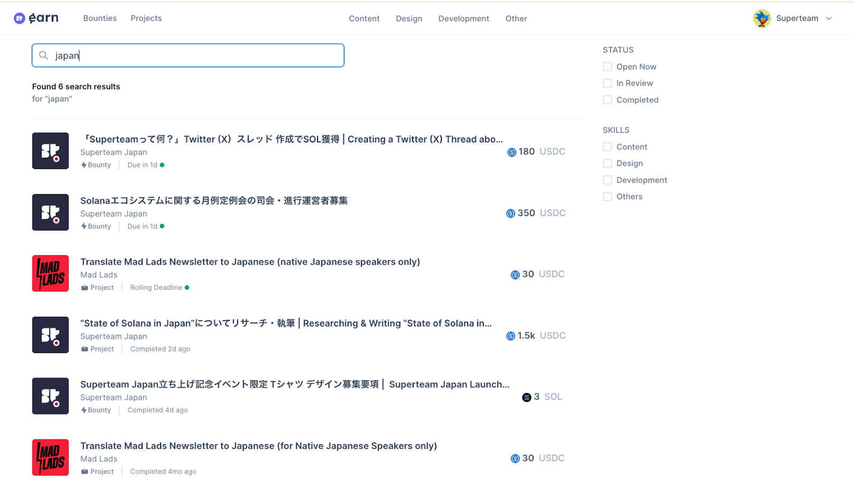Image resolution: width=854 pixels, height=504 pixels.
Task: Click Project briefcase icon on Completed 2d ago listing
Action: (x=84, y=349)
